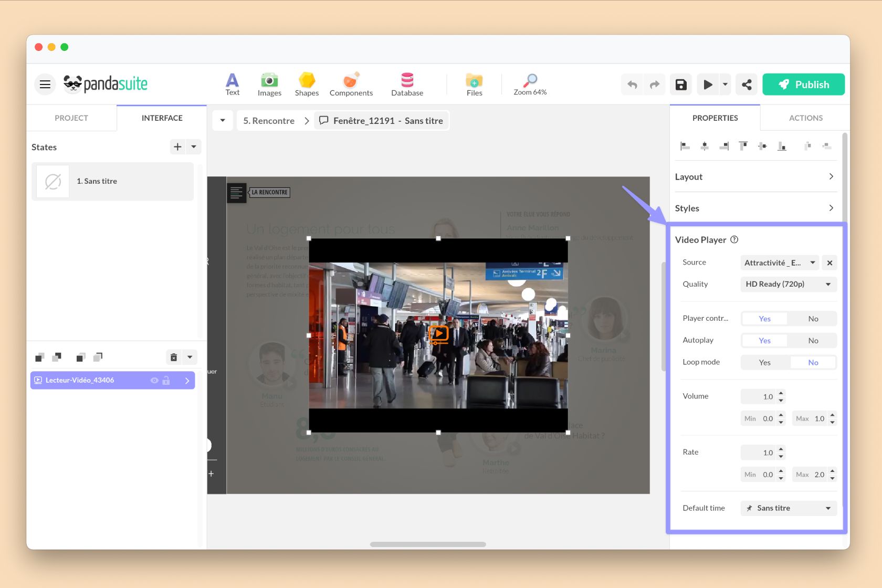The width and height of the screenshot is (882, 588).
Task: Switch to the Actions tab
Action: (x=805, y=118)
